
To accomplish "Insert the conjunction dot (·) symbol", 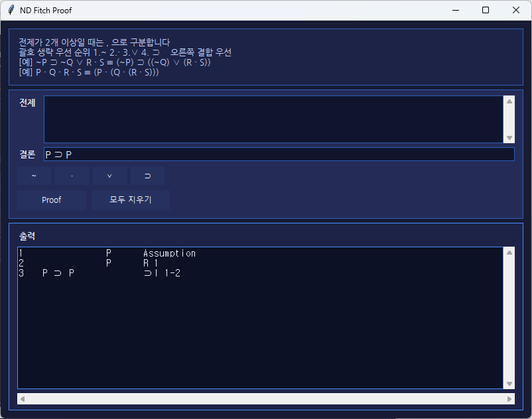I will (72, 176).
